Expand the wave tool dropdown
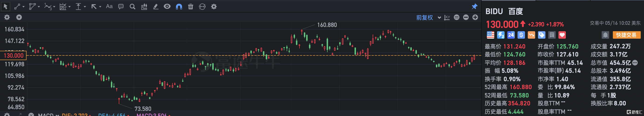 [x=54, y=7]
